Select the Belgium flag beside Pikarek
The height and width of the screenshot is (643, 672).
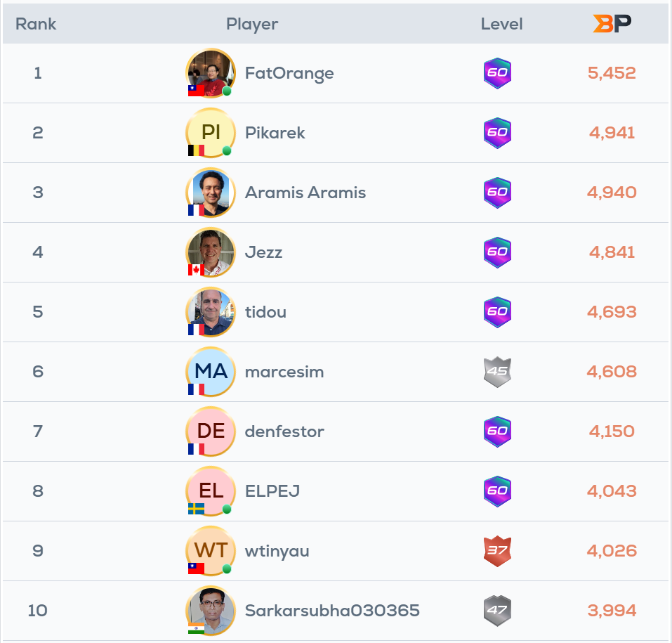(195, 149)
